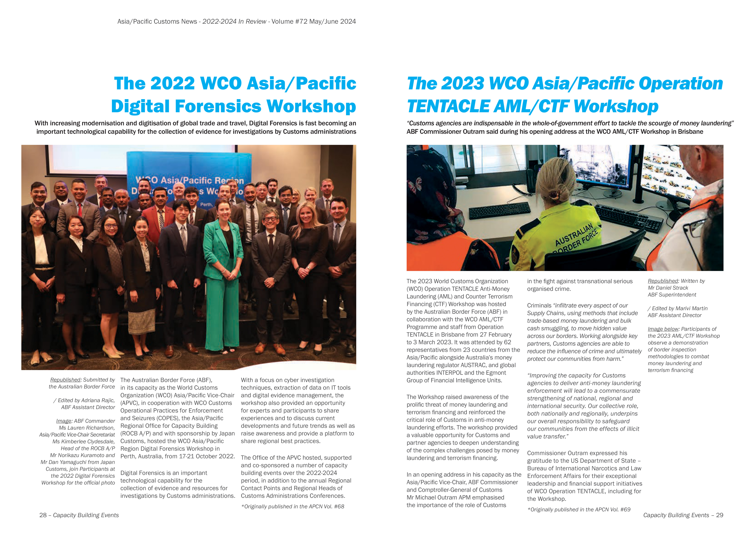This screenshot has width=756, height=535.
Task: Click line "Group of Financial Intelligence Units."
Action: pos(454,381)
